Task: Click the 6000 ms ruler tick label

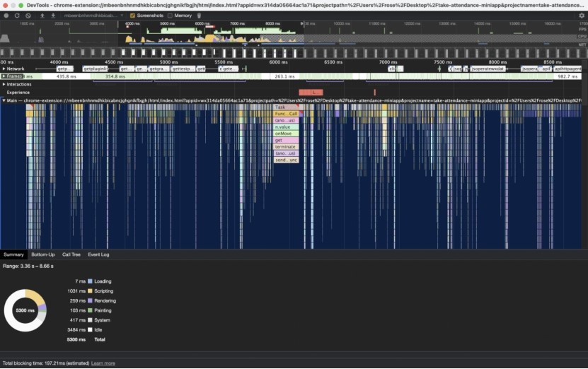Action: coord(278,62)
